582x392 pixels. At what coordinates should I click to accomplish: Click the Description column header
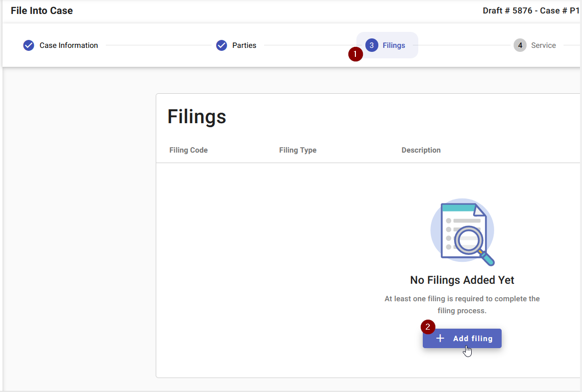coord(421,150)
